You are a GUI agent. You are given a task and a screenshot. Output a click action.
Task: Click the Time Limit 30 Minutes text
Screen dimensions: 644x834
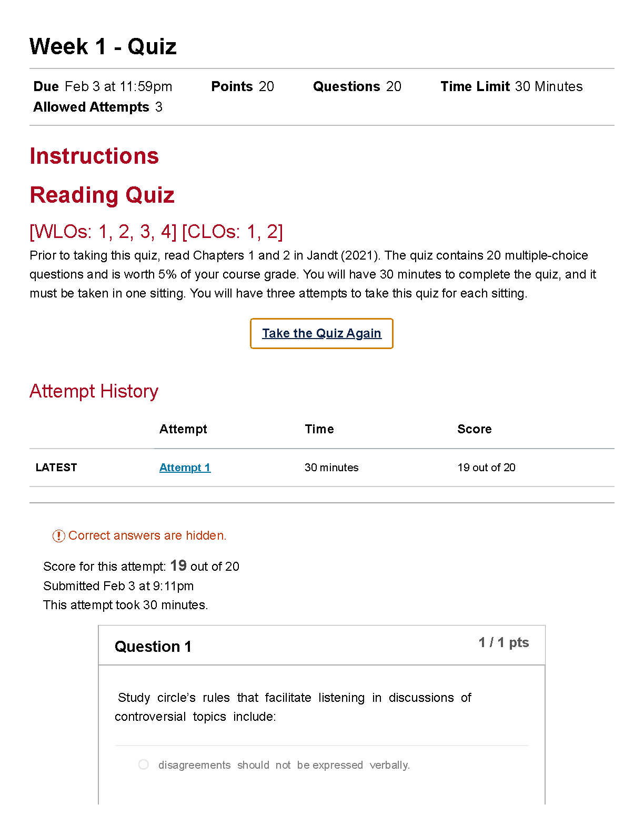511,86
